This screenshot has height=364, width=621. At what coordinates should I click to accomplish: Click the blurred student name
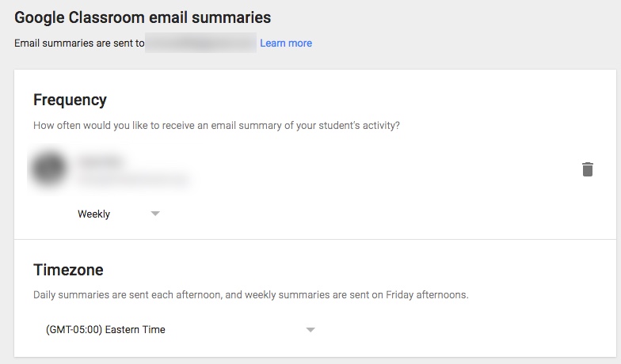101,161
